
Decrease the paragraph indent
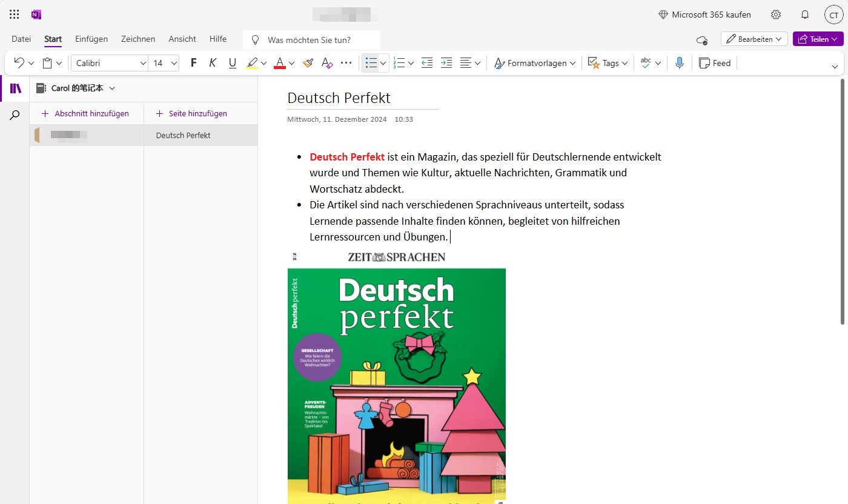click(427, 63)
